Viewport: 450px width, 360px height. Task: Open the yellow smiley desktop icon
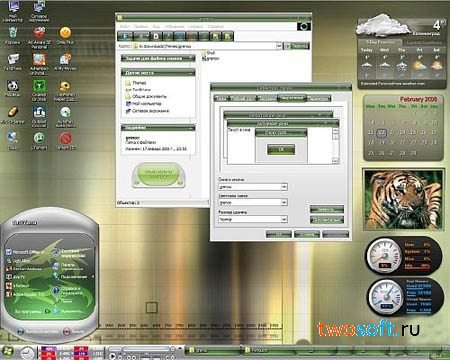65,35
